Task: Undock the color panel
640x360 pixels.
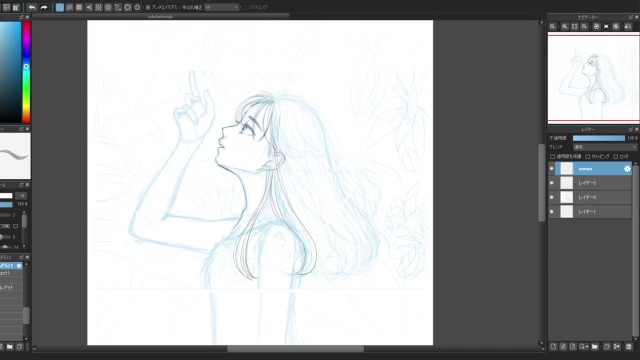Action: click(21, 17)
